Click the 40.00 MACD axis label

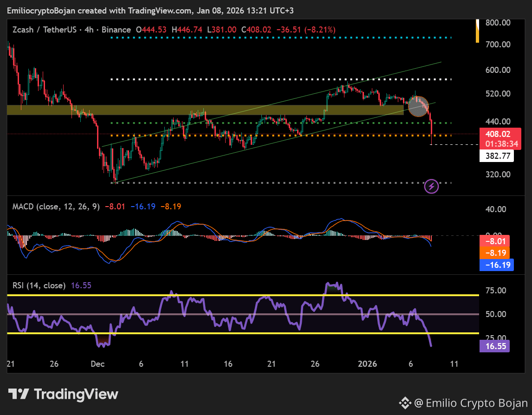pyautogui.click(x=496, y=209)
